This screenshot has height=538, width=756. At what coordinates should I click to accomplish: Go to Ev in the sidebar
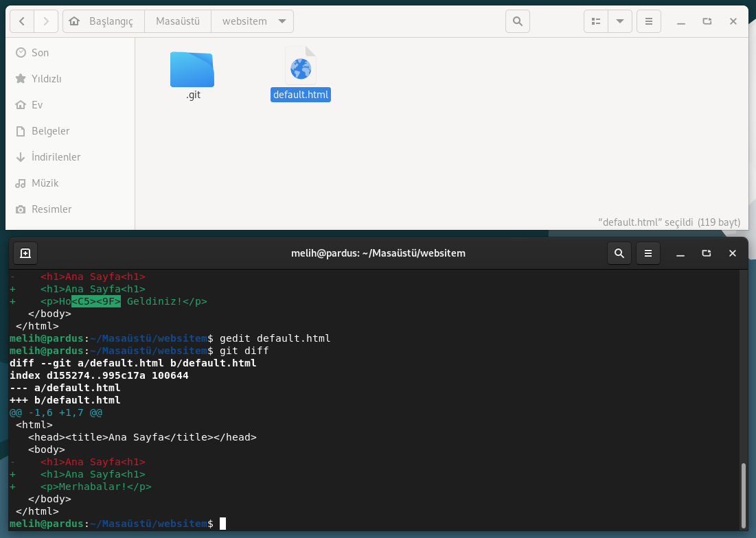pos(70,104)
